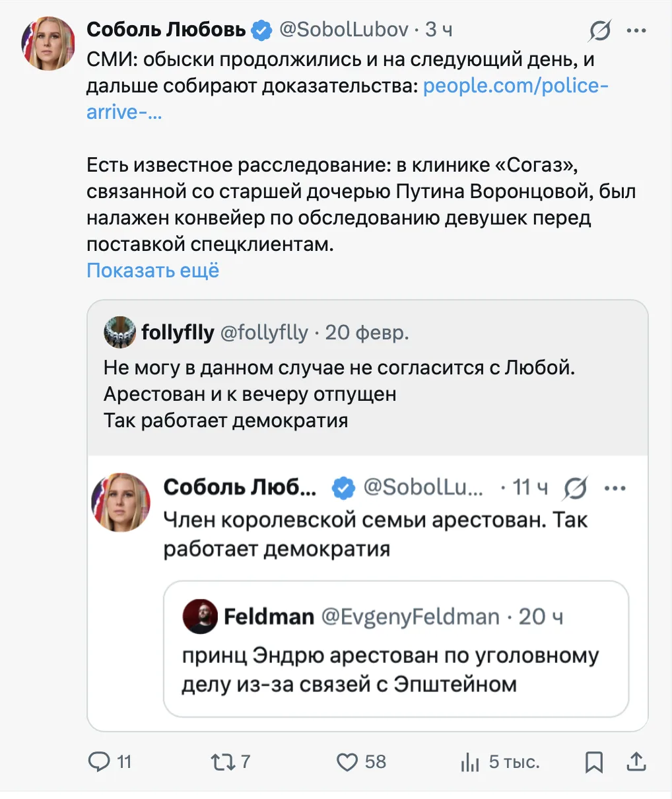Click verified badge next to Соболь Любовь

[x=262, y=30]
